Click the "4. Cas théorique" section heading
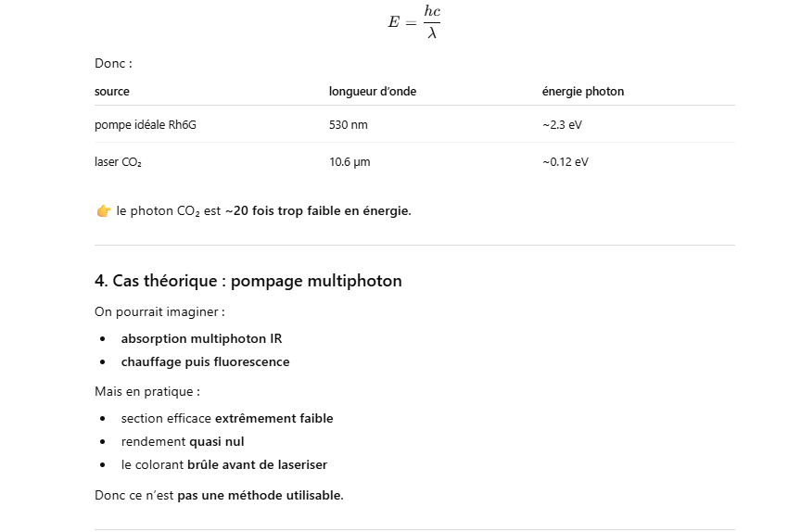Screen dimensions: 788x532 click(x=248, y=281)
